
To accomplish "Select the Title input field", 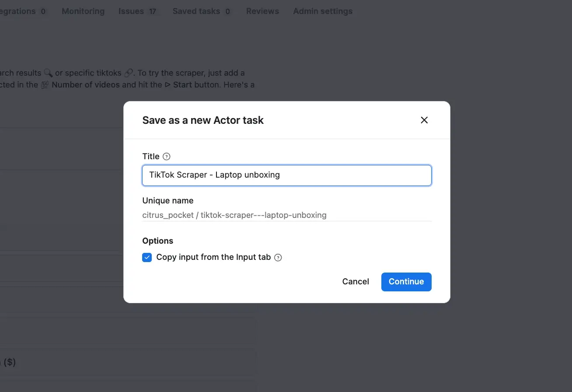I will (x=287, y=175).
